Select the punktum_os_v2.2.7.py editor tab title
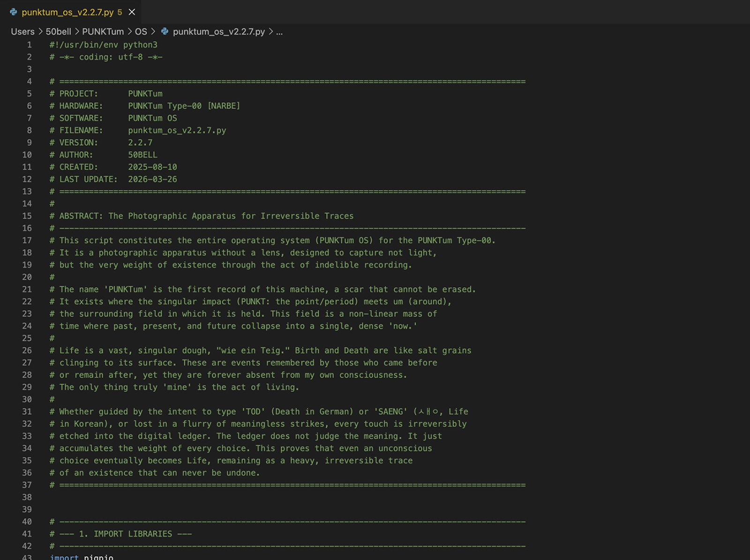750x560 pixels. tap(67, 12)
